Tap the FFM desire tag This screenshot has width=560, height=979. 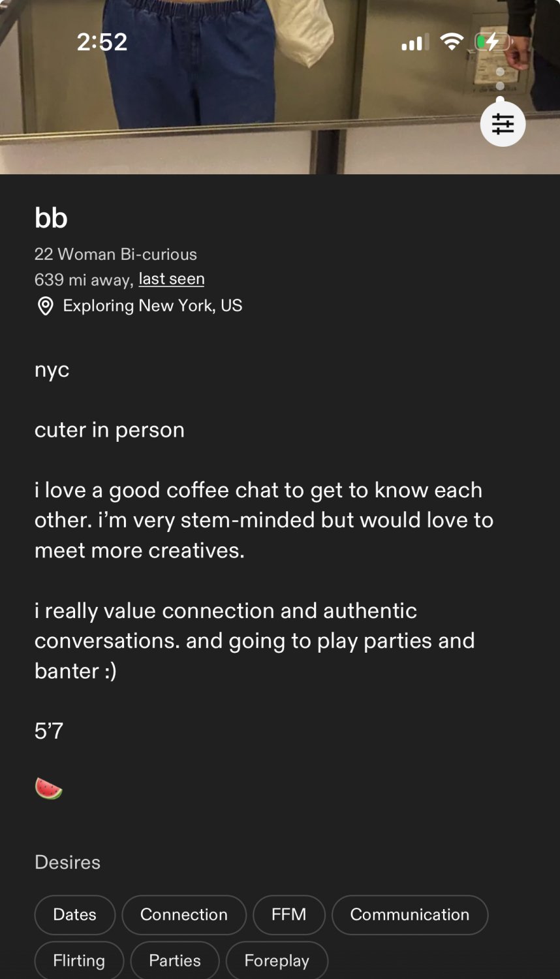coord(289,915)
